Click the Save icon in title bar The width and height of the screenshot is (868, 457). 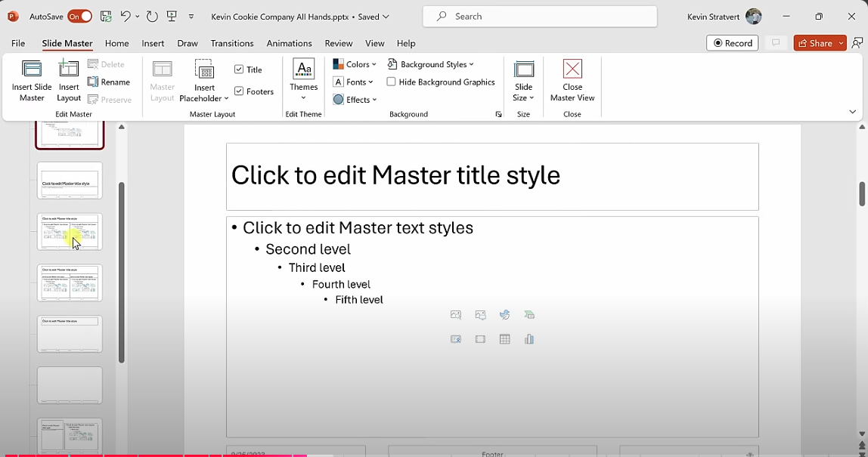coord(106,17)
